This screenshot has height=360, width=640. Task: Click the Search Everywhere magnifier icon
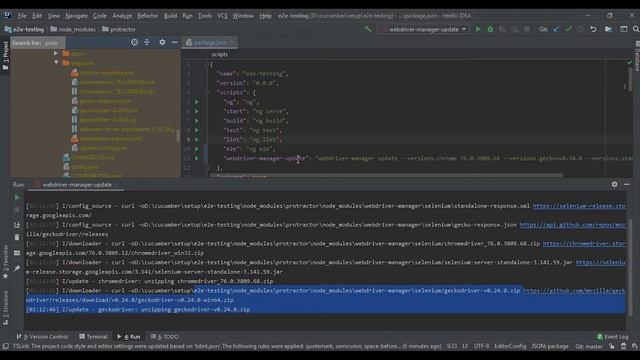[x=636, y=29]
